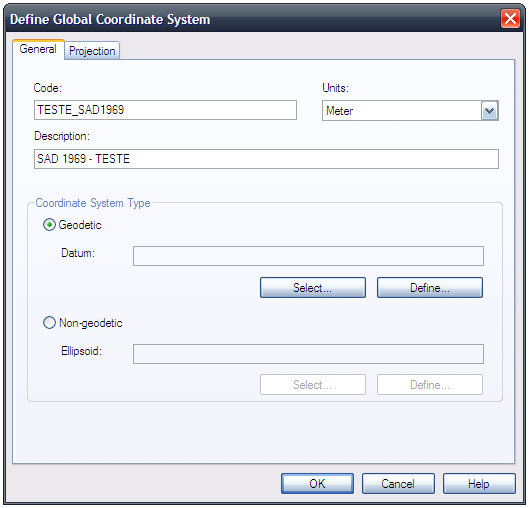
Task: Click the dialog title bar
Action: point(253,19)
